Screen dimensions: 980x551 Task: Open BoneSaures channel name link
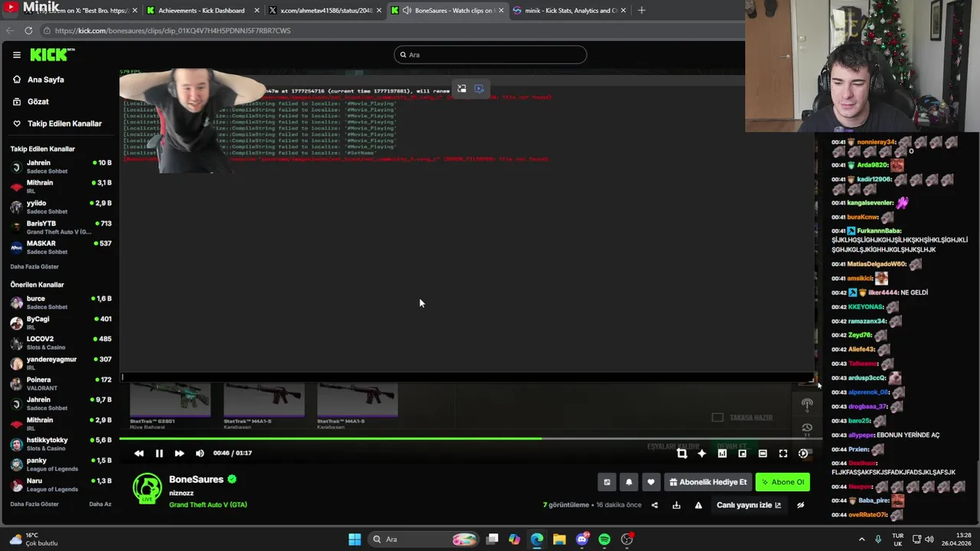tap(196, 479)
